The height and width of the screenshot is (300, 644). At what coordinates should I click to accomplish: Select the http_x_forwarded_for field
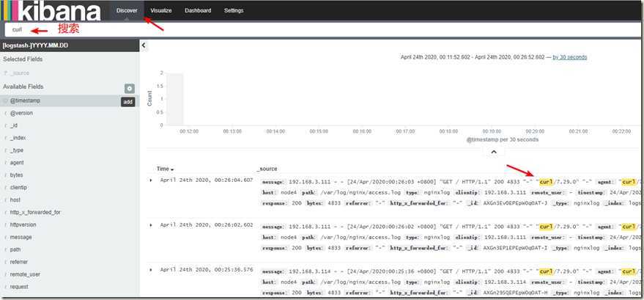pos(35,213)
